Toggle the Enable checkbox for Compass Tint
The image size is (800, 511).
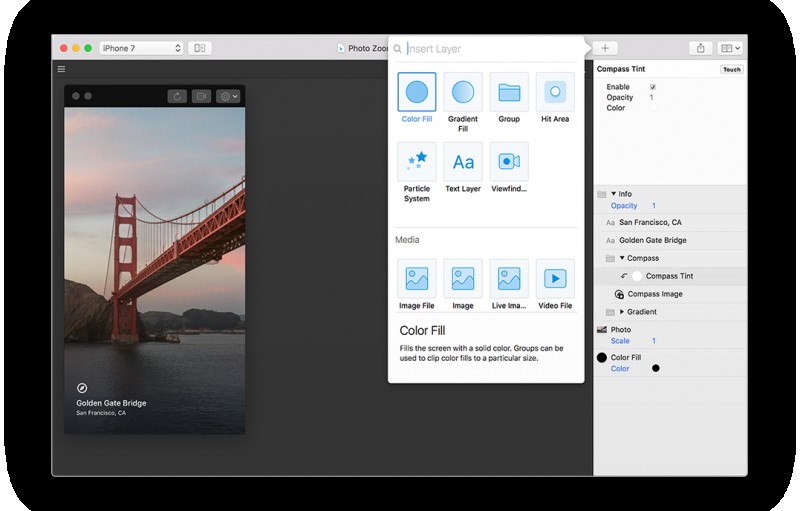tap(653, 87)
